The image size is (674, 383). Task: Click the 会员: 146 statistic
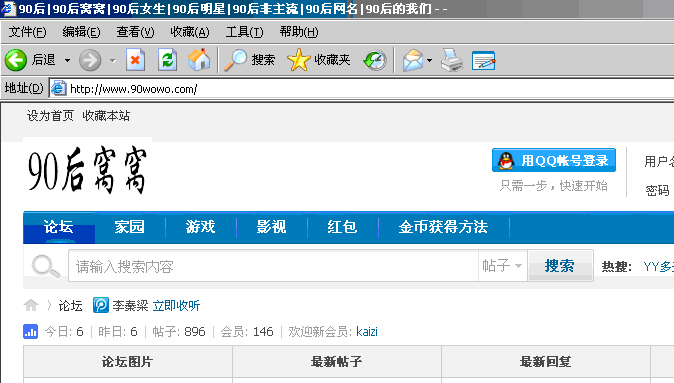point(247,331)
